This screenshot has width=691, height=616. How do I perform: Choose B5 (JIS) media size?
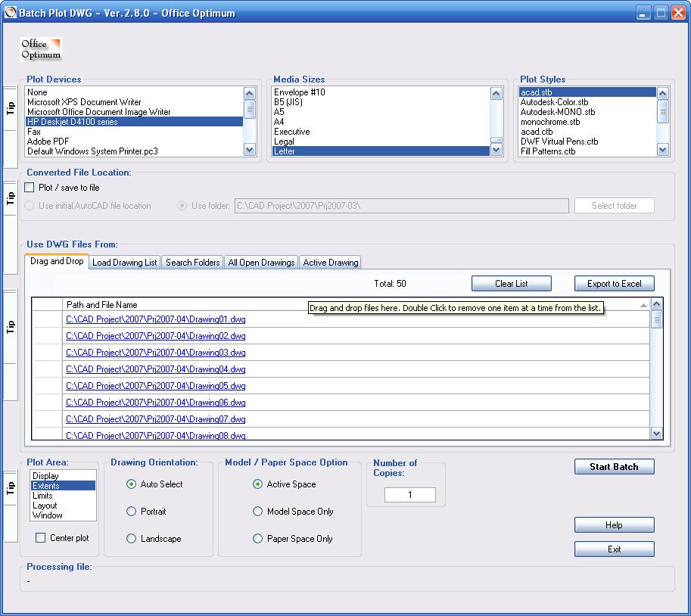click(381, 102)
